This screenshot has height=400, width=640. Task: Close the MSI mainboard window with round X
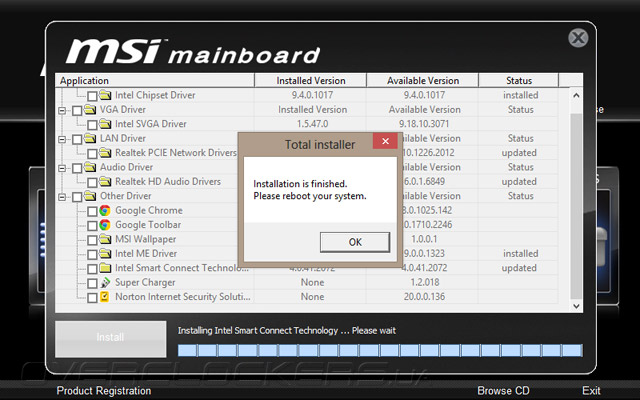pos(578,38)
